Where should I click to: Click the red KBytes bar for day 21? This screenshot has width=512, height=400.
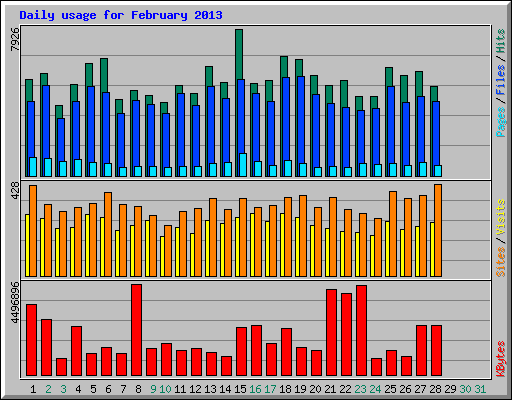[331, 332]
